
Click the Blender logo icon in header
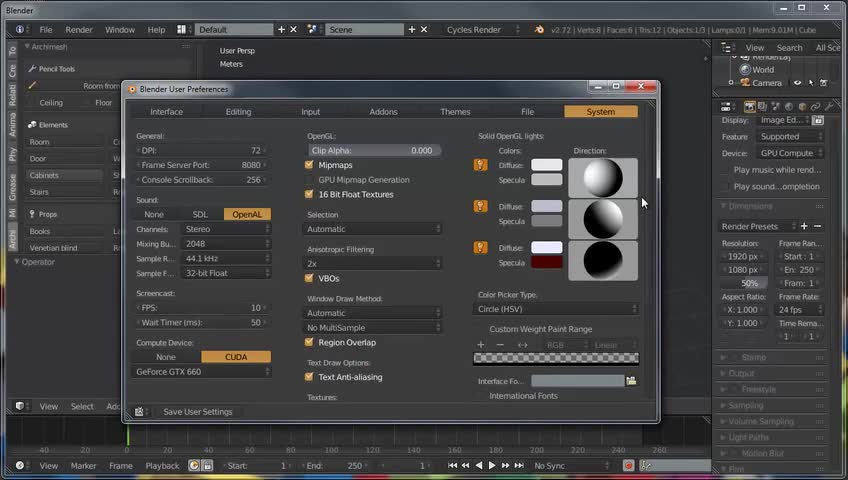(539, 30)
